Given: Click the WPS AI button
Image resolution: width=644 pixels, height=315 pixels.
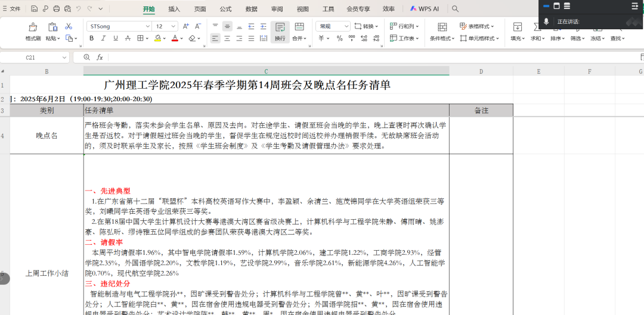Looking at the screenshot, I should pyautogui.click(x=425, y=9).
